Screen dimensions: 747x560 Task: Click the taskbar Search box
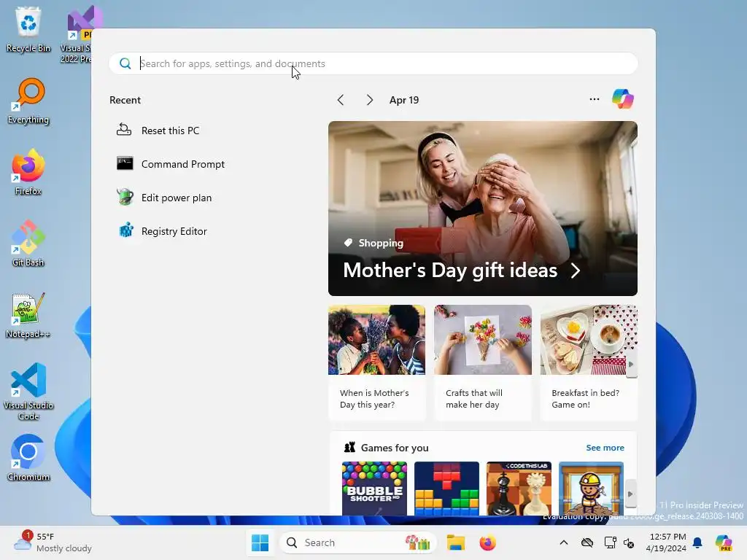coord(357,542)
